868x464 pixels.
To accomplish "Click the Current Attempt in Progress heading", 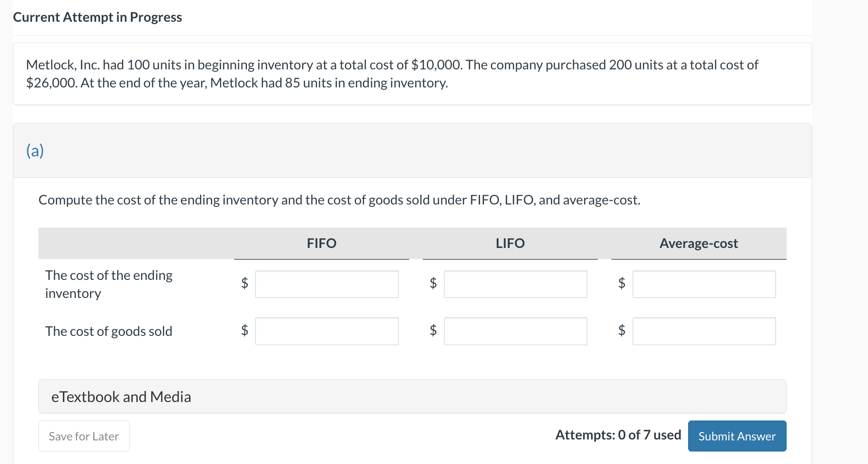I will click(98, 17).
